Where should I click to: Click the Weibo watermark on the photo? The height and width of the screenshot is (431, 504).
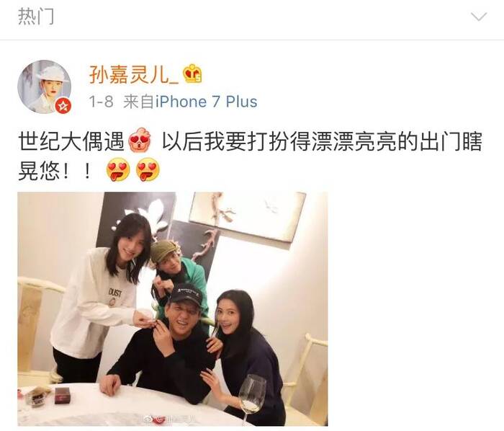[x=169, y=419]
